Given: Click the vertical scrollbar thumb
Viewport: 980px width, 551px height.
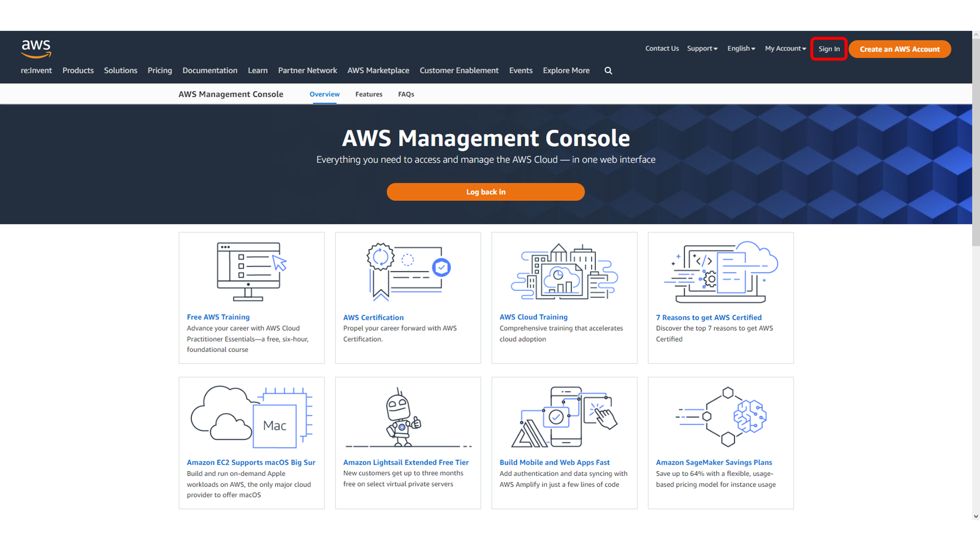Looking at the screenshot, I should click(976, 143).
